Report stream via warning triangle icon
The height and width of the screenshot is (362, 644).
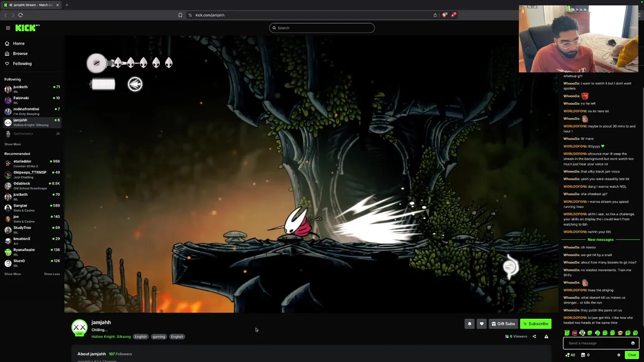(x=546, y=336)
